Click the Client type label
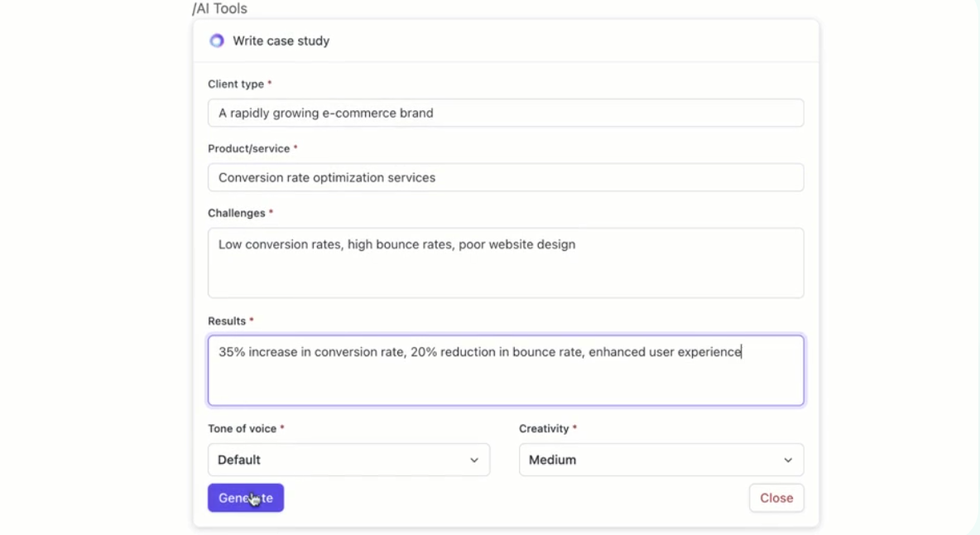 tap(236, 84)
